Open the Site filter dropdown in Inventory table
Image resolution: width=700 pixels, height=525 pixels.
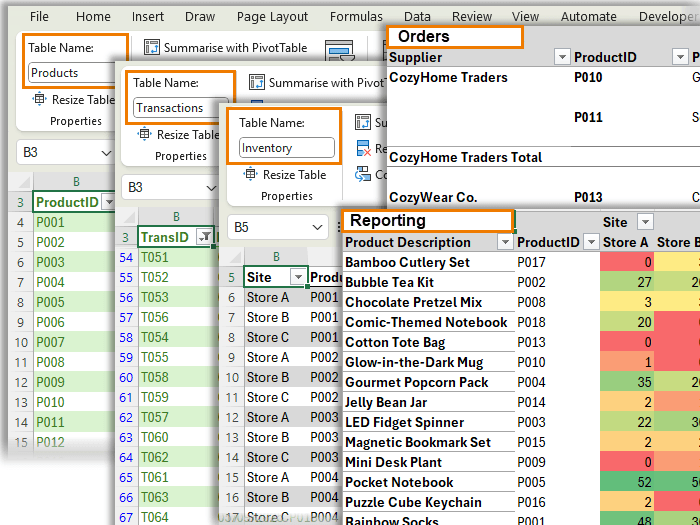[297, 277]
